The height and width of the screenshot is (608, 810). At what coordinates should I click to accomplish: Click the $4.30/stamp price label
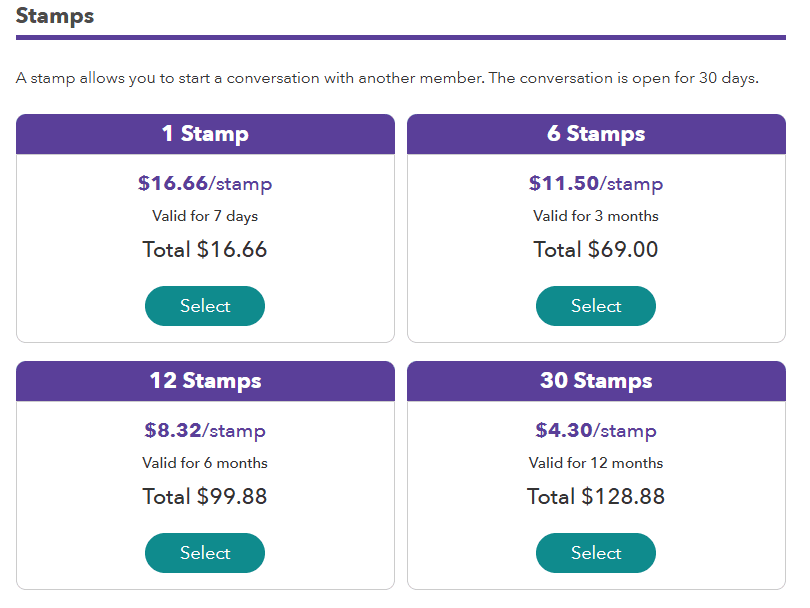[x=596, y=431]
